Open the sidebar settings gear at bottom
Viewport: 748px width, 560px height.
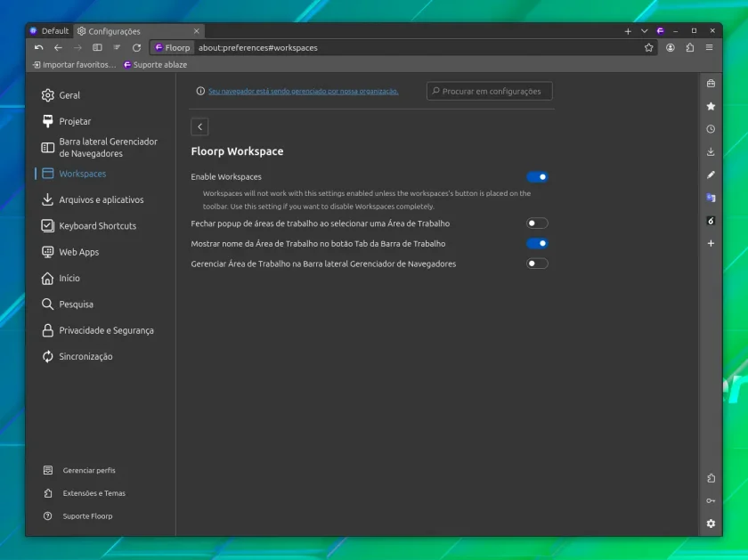click(711, 523)
